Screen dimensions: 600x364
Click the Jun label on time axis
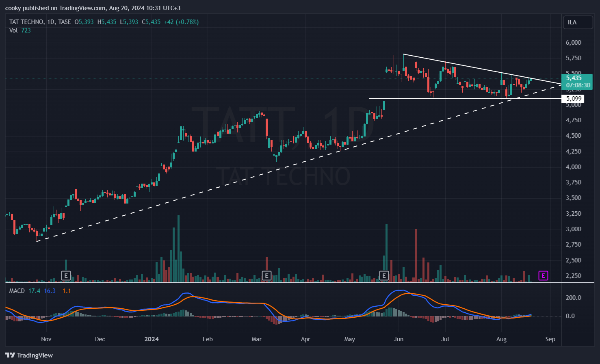pos(399,339)
